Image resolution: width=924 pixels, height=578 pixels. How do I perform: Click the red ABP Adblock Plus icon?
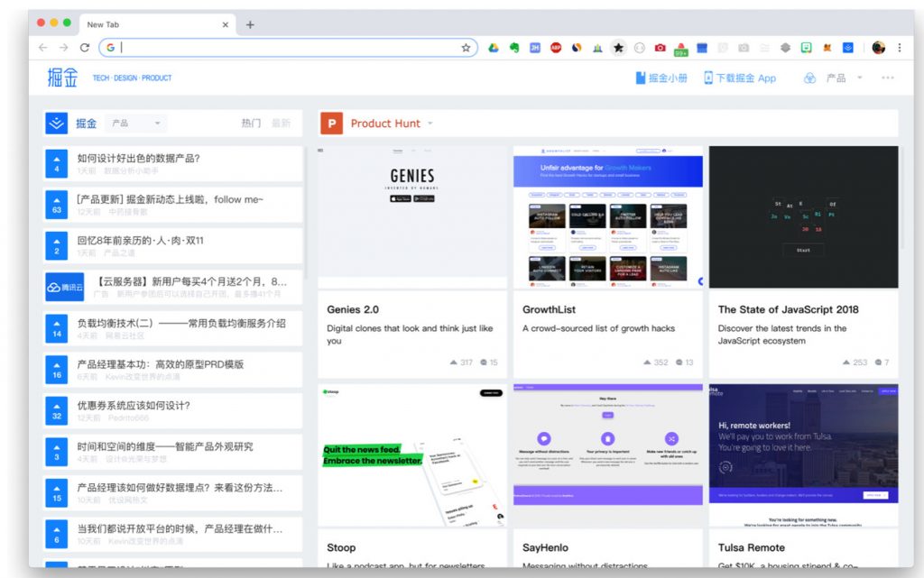556,48
